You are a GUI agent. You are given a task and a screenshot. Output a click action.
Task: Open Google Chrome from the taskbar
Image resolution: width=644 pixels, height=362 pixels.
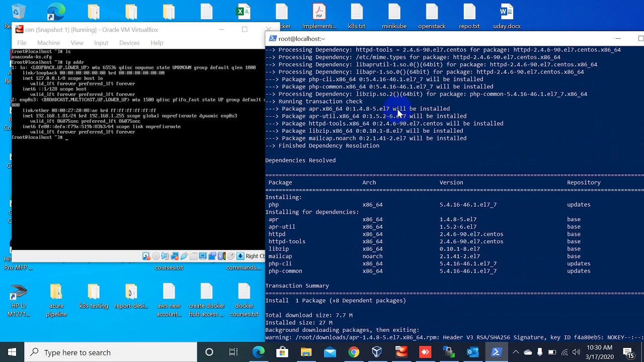tap(354, 352)
